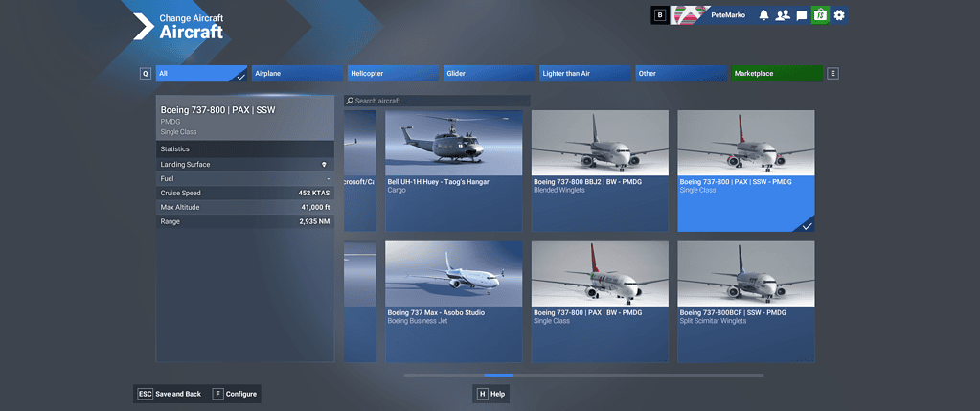Select Boeing 737-800 PAX BW thumbnail

(x=600, y=274)
